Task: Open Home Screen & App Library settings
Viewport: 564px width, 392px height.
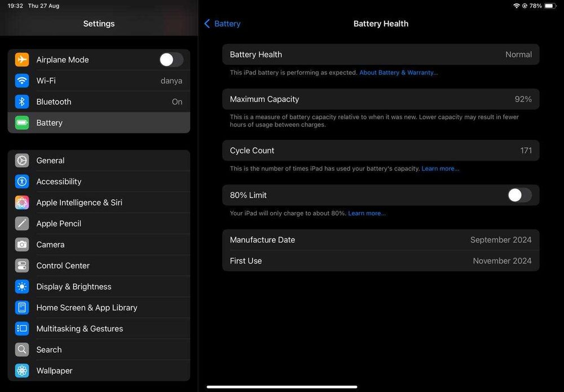Action: click(x=99, y=308)
